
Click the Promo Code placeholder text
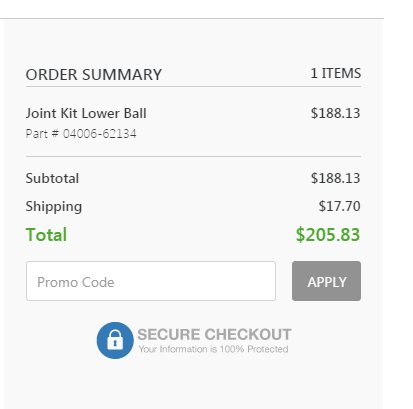[76, 282]
